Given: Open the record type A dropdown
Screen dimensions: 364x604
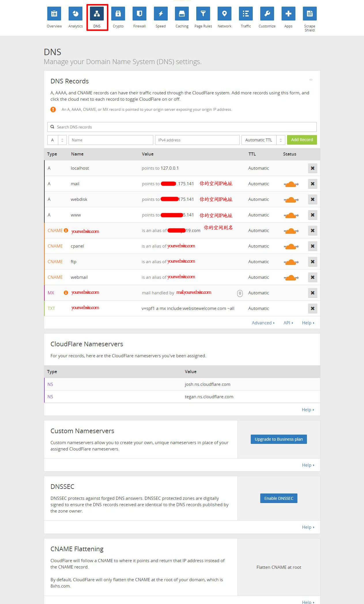Looking at the screenshot, I should (x=57, y=140).
